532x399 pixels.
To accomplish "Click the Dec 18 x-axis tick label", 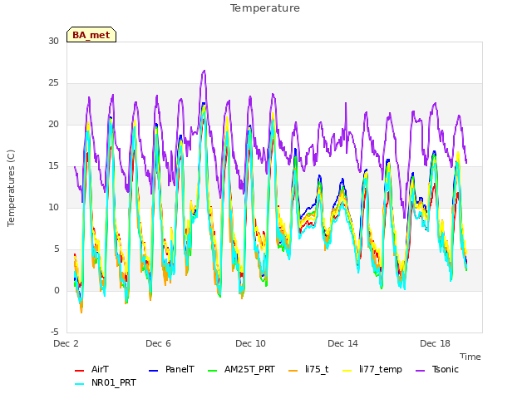I will pos(435,343).
